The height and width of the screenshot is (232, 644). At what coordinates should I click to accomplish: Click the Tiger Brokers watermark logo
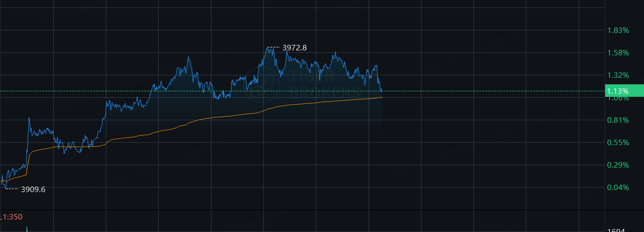pyautogui.click(x=260, y=85)
